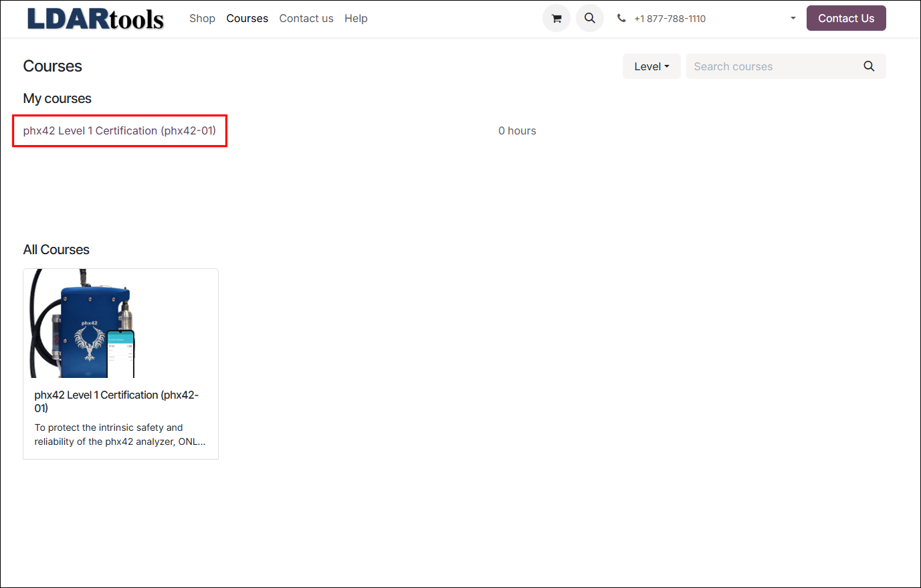
Task: Click the header search magnifier icon
Action: coord(590,19)
